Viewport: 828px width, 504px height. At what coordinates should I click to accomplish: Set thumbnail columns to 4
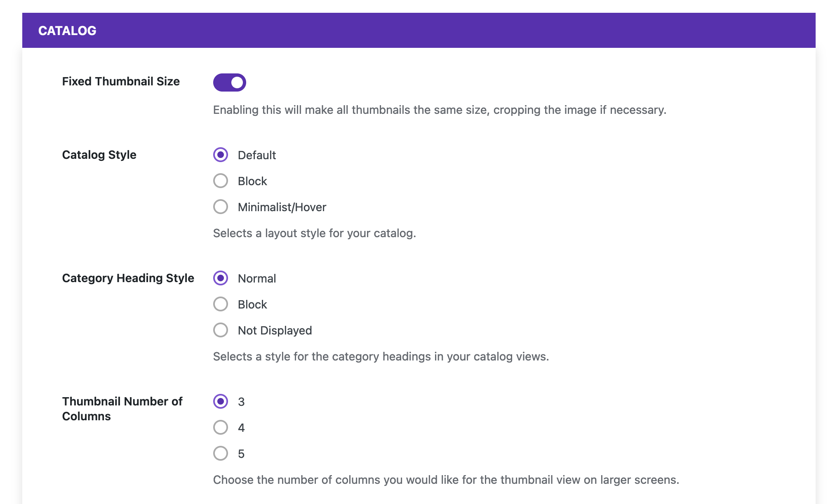coord(221,427)
